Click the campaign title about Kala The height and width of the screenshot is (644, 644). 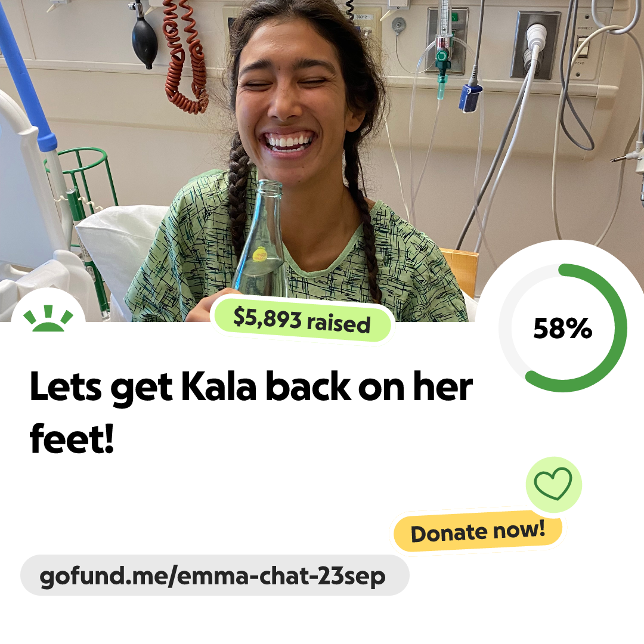(x=251, y=412)
